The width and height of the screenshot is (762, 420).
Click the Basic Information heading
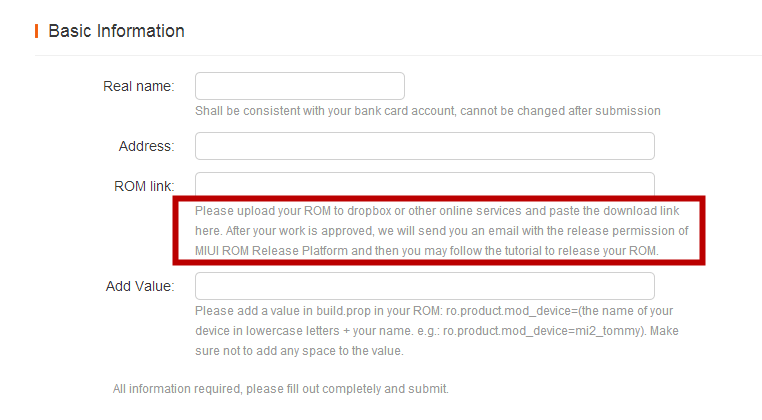[x=116, y=31]
